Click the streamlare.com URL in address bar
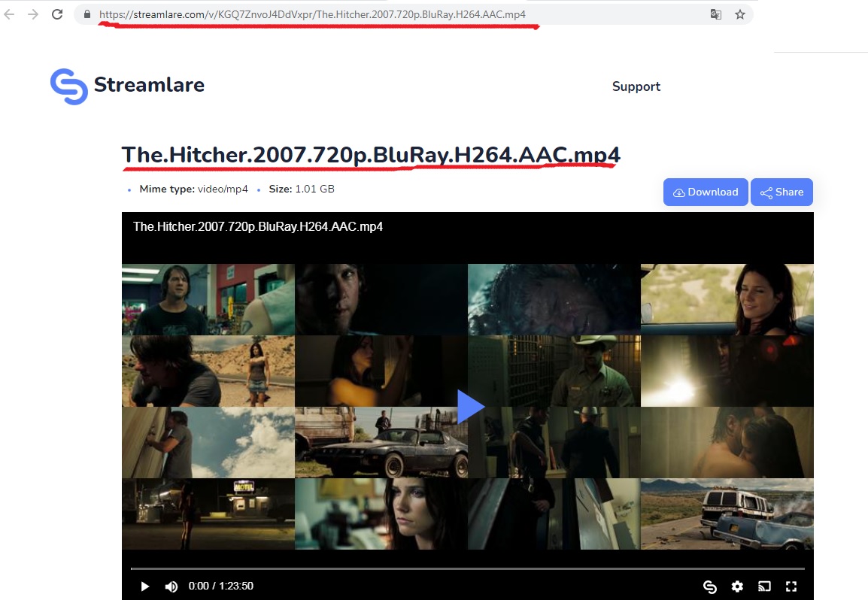The height and width of the screenshot is (600, 868). tap(312, 14)
